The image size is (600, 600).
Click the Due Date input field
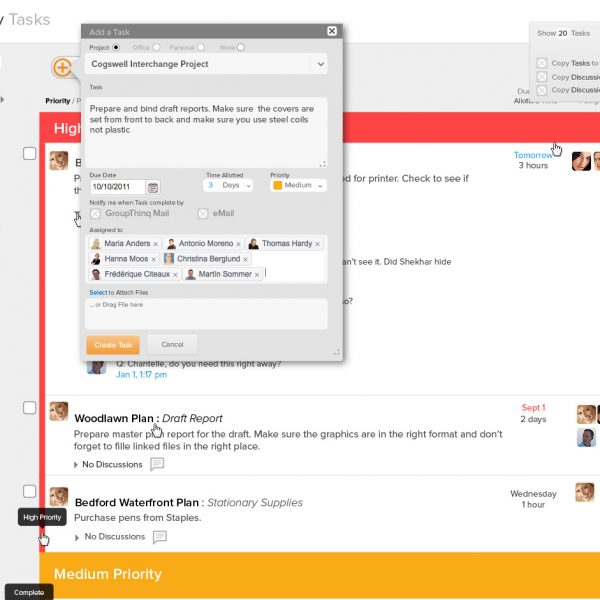point(117,187)
